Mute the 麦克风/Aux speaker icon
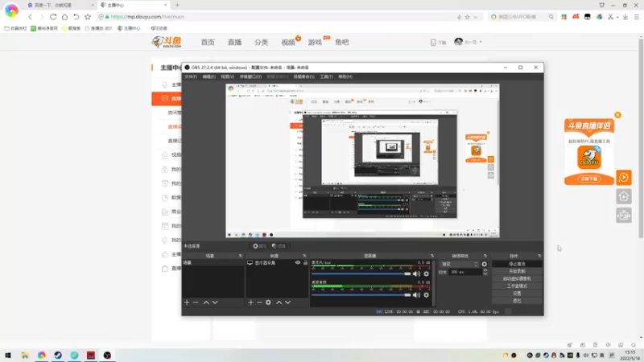Screen dimensions: 644x362 pyautogui.click(x=416, y=274)
